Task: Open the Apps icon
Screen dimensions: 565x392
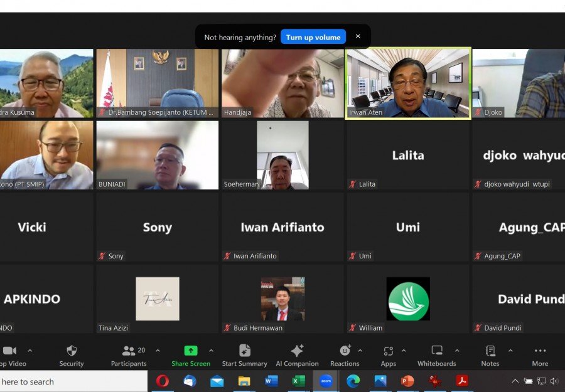Action: click(388, 351)
